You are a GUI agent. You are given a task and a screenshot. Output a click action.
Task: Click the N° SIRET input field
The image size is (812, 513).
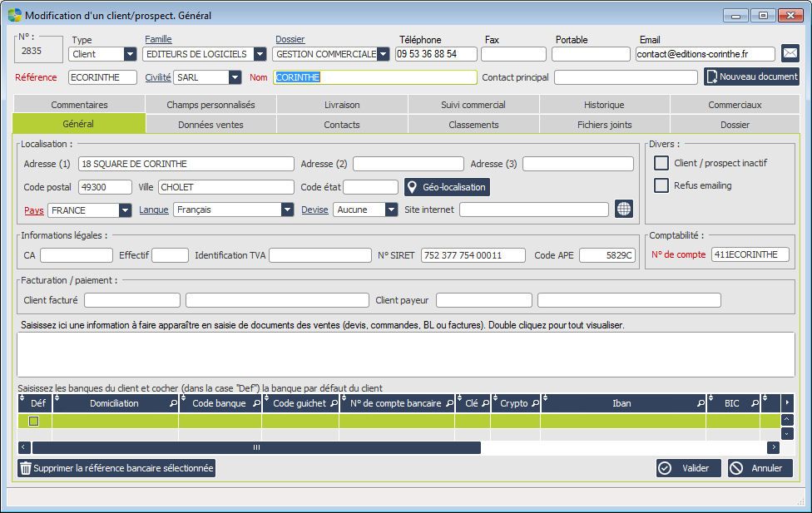pyautogui.click(x=473, y=255)
